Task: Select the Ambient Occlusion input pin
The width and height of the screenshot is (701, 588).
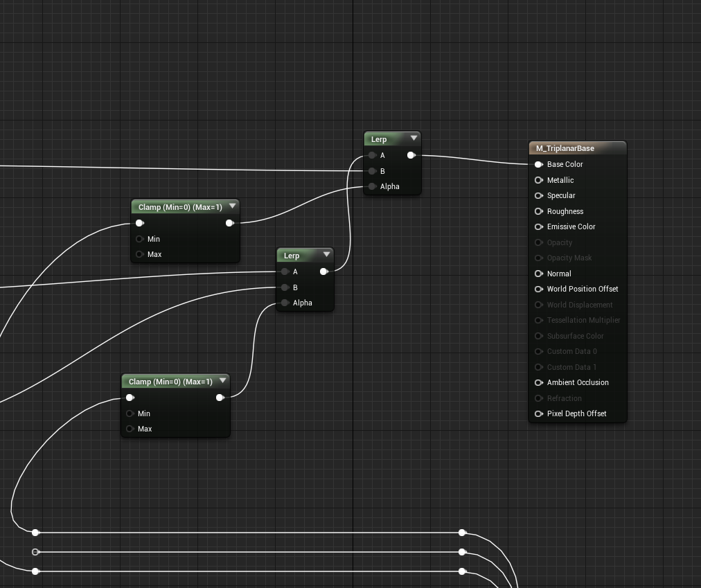Action: 539,382
